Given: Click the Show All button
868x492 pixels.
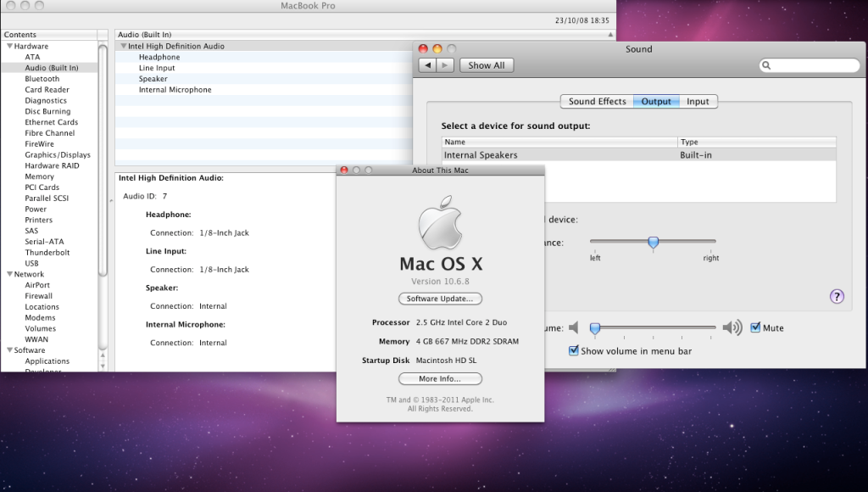Looking at the screenshot, I should [487, 65].
